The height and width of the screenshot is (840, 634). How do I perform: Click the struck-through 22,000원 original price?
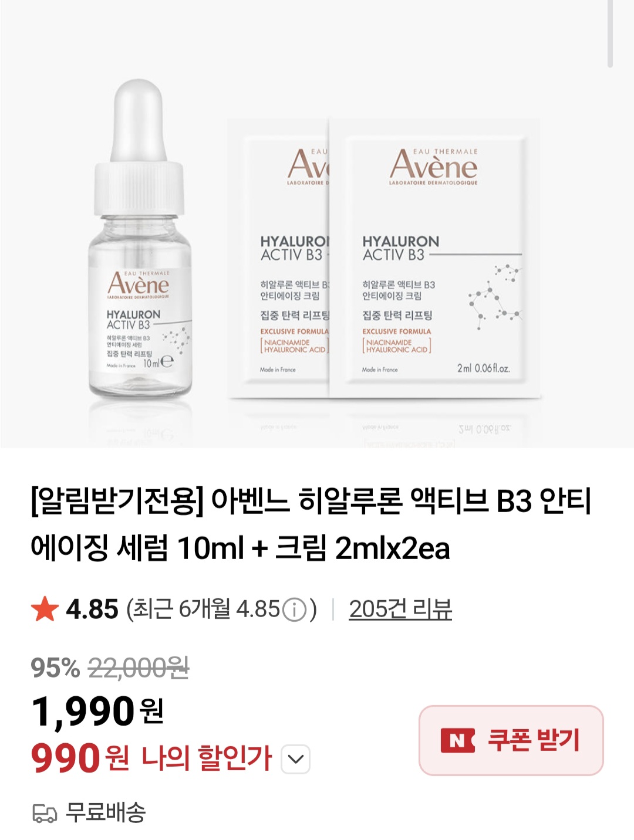click(139, 668)
